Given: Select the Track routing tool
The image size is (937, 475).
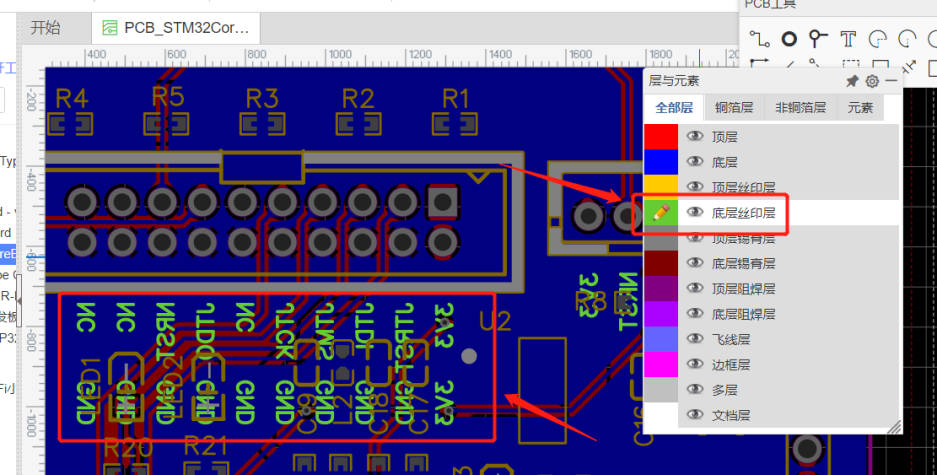Looking at the screenshot, I should 760,39.
